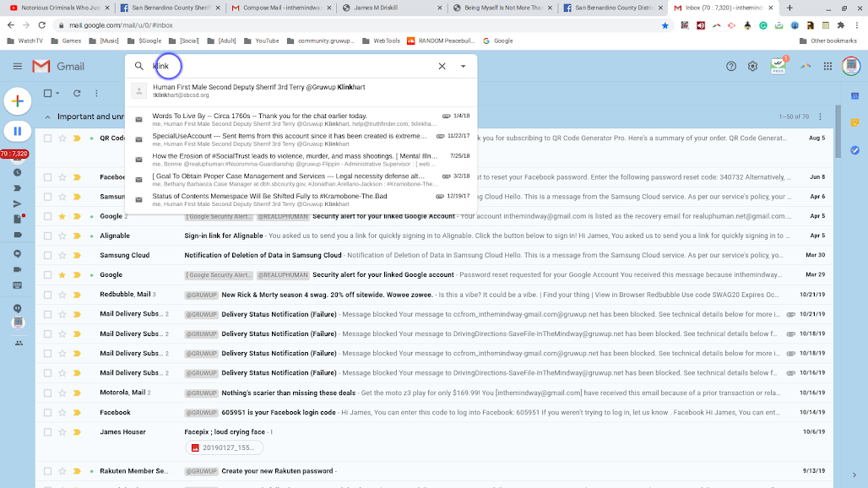
Task: Click the search magnifier icon
Action: [139, 66]
